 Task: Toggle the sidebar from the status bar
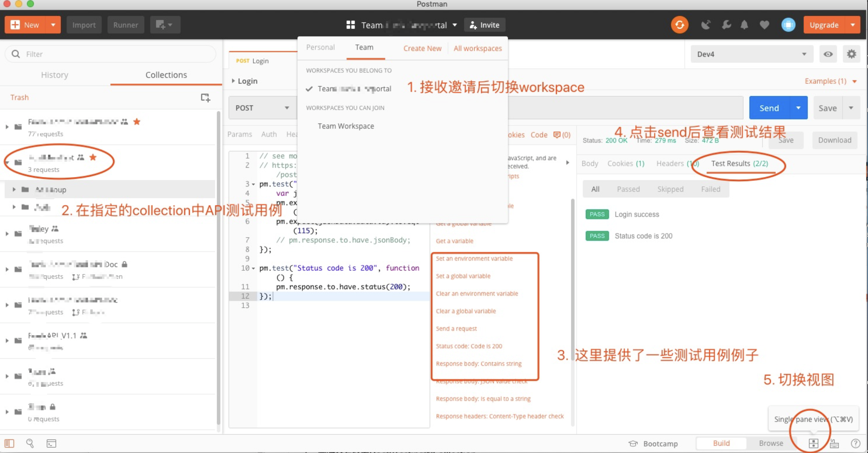click(x=9, y=443)
